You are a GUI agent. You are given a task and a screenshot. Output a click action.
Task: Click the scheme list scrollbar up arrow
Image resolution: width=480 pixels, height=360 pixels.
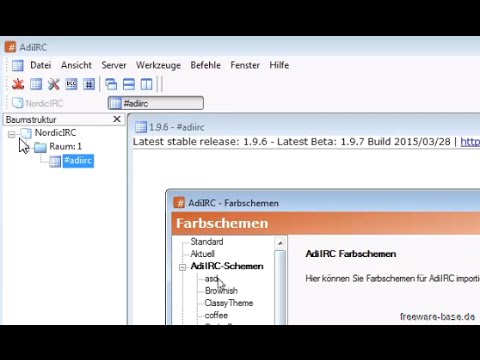(280, 243)
